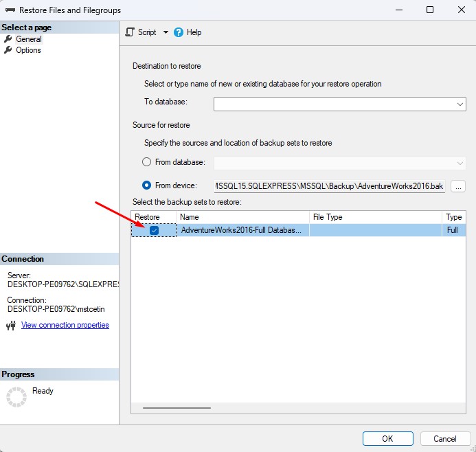
Task: Click the server name DESKTOP-PE09762\SQLEXPRES
Action: point(63,284)
